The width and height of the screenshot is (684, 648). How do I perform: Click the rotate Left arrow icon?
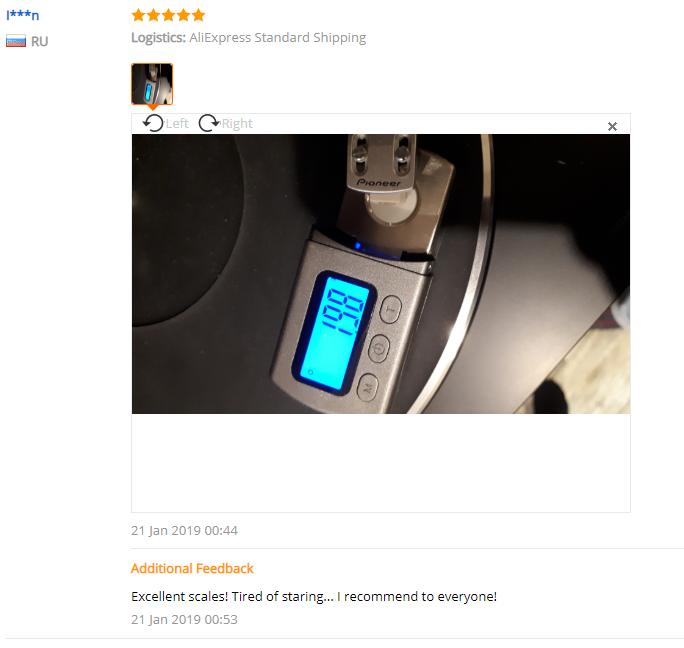point(153,123)
